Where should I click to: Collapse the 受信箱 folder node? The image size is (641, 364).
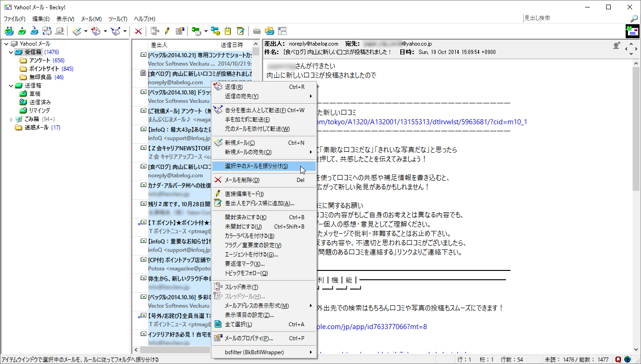(x=11, y=52)
